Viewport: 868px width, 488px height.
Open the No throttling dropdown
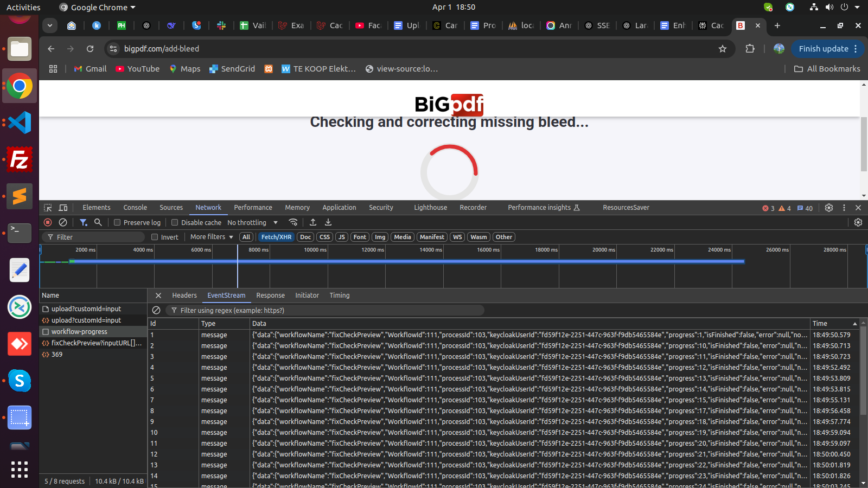click(252, 222)
